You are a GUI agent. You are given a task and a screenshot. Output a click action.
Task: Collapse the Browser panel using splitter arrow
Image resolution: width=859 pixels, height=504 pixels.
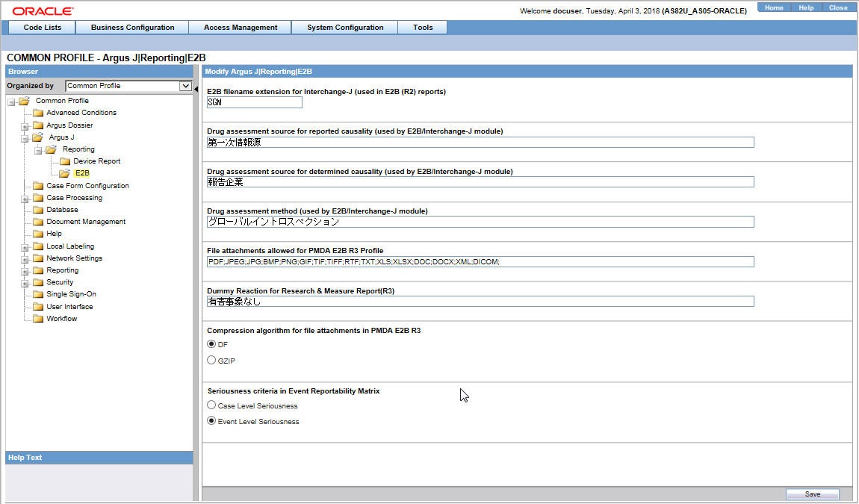(x=196, y=89)
